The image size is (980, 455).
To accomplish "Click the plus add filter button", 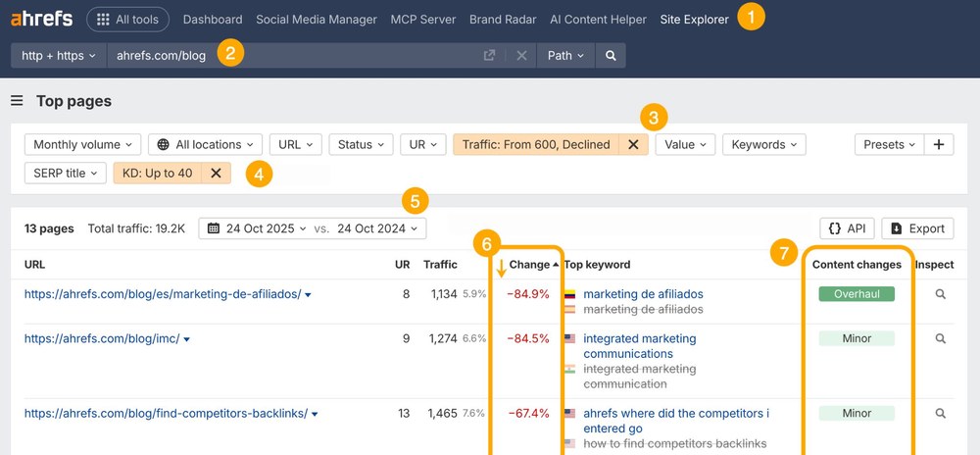I will pos(939,144).
